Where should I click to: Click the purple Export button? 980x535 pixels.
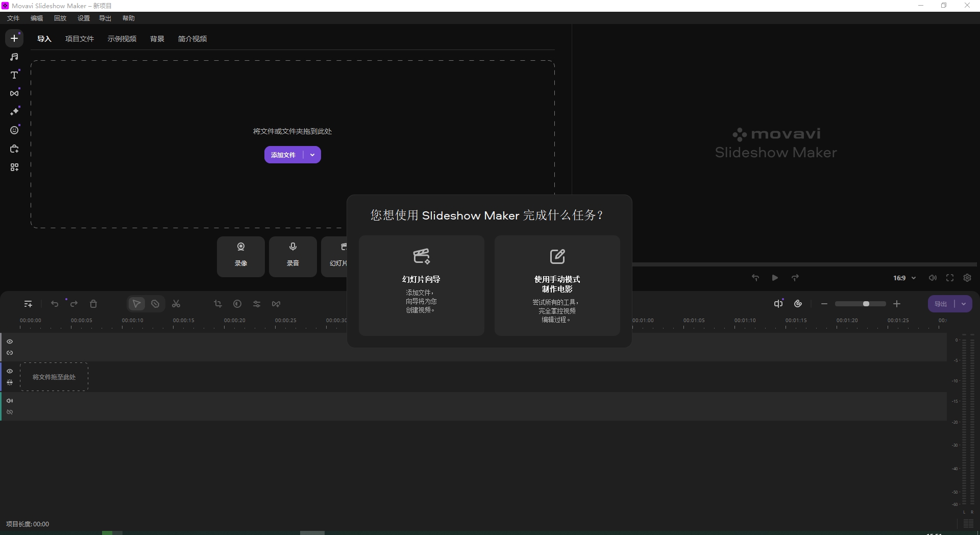(x=941, y=304)
